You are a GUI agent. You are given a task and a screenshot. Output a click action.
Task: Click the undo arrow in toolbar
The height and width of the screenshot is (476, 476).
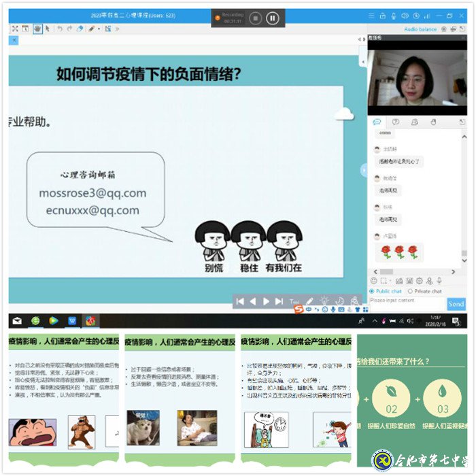59,29
